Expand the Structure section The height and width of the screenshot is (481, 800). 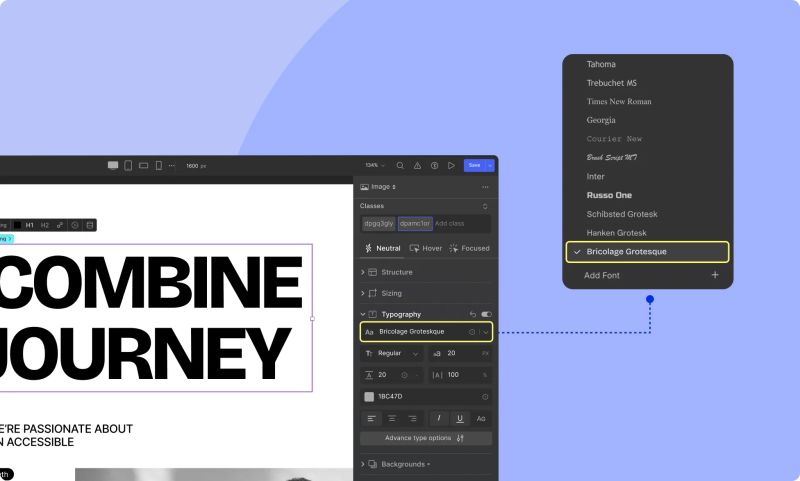363,272
